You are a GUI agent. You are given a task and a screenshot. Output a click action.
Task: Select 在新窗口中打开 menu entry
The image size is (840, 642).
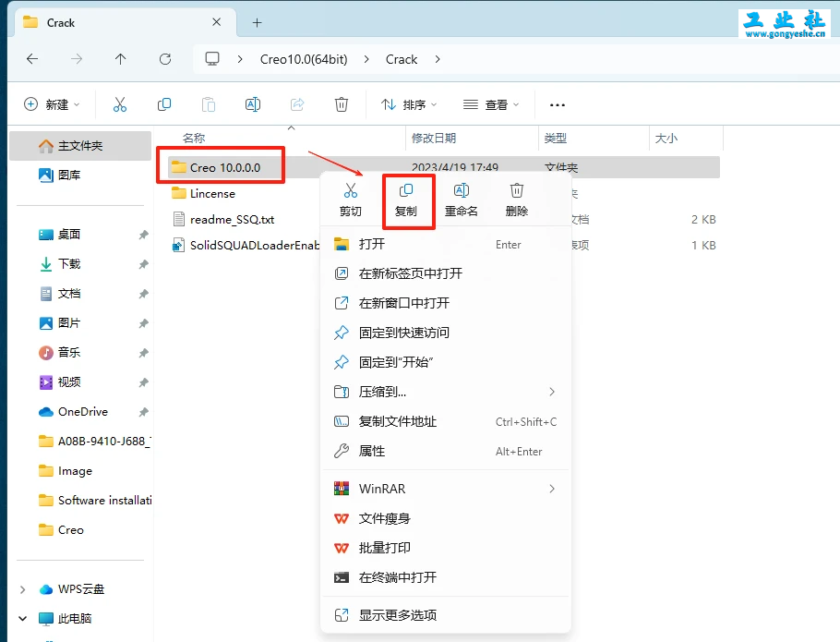446,303
